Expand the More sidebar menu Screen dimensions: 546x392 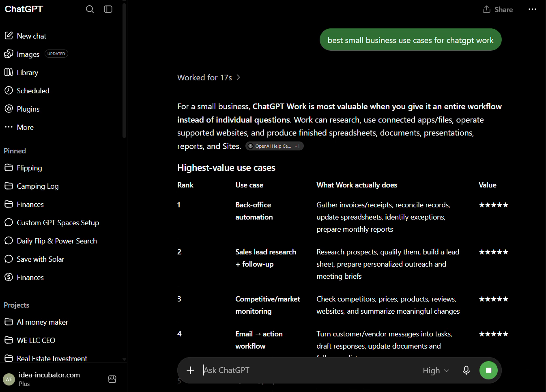click(x=19, y=127)
